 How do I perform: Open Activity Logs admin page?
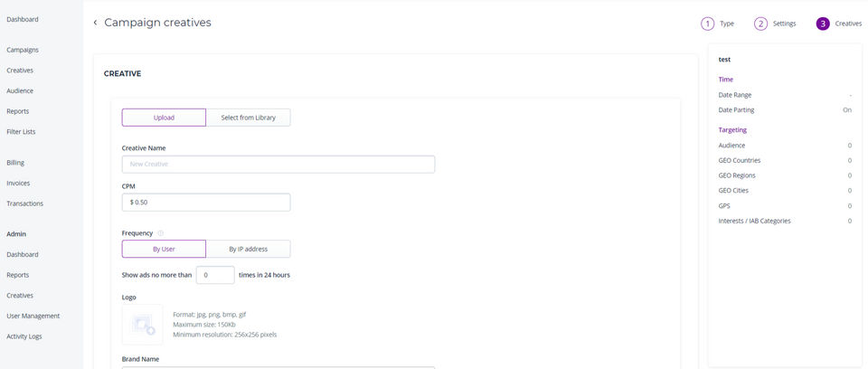pos(24,336)
